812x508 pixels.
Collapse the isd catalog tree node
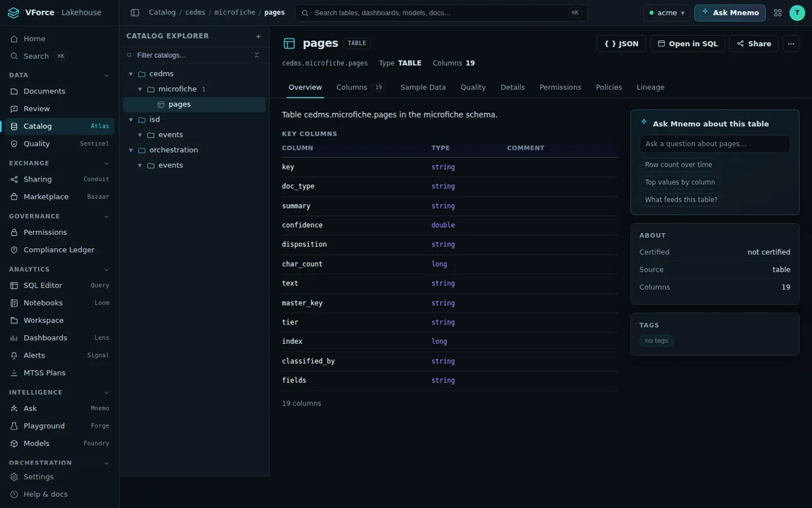pos(131,119)
